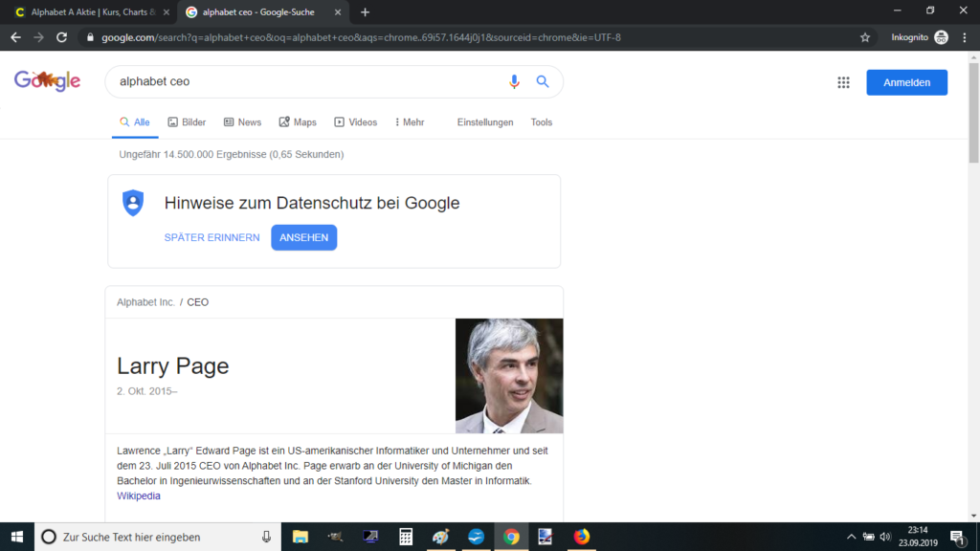This screenshot has height=551, width=980.
Task: Click the 'Ungefähr 14.500.000 Ergebnisse' text
Action: (232, 154)
